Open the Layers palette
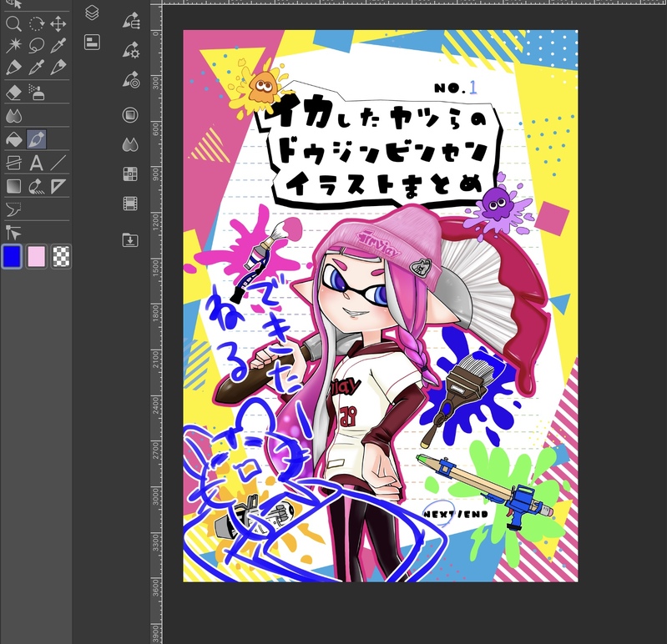Viewport: 667px width, 644px height. (92, 13)
